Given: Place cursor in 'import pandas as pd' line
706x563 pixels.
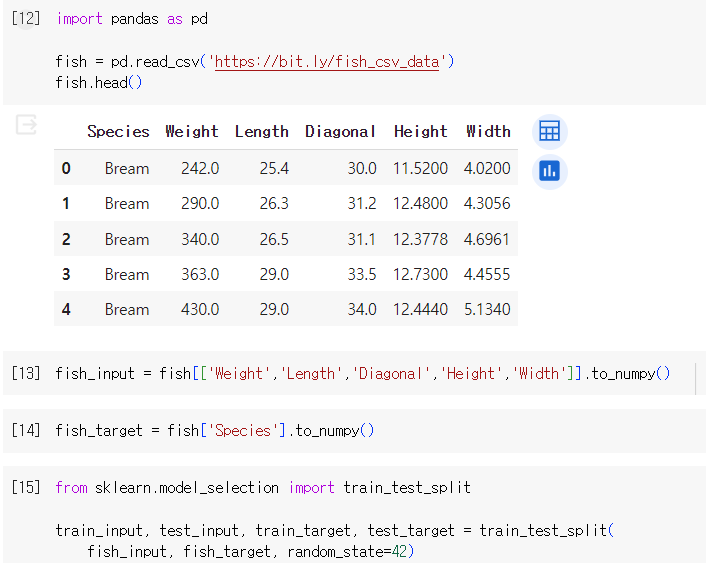Looking at the screenshot, I should [x=132, y=19].
